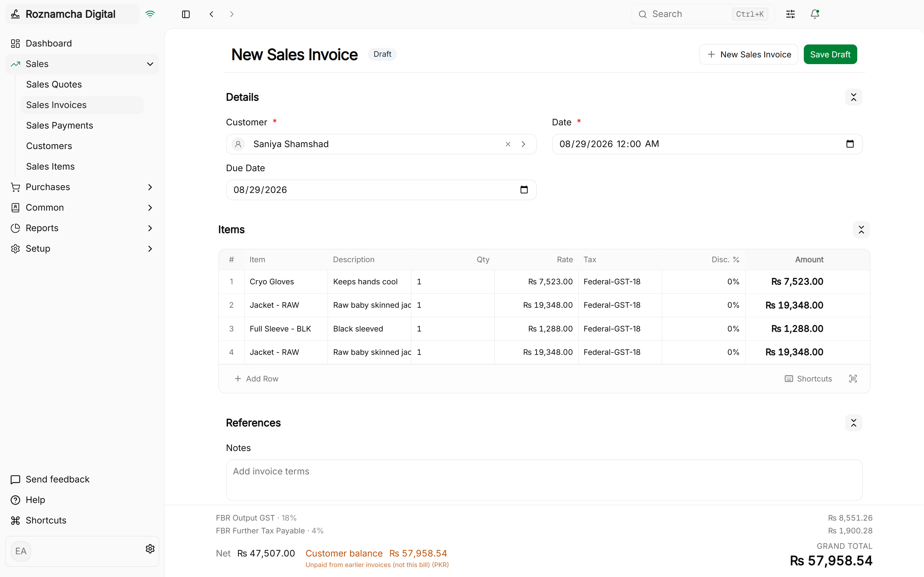Open the filter settings sliders icon

790,14
